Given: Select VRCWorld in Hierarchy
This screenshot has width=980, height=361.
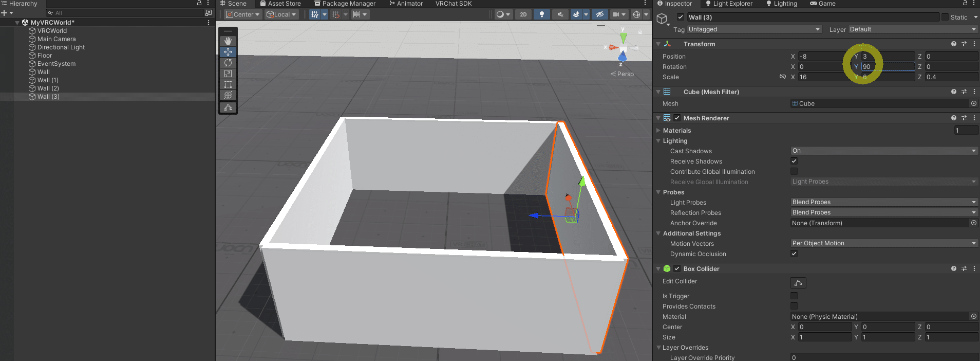Looking at the screenshot, I should 52,31.
